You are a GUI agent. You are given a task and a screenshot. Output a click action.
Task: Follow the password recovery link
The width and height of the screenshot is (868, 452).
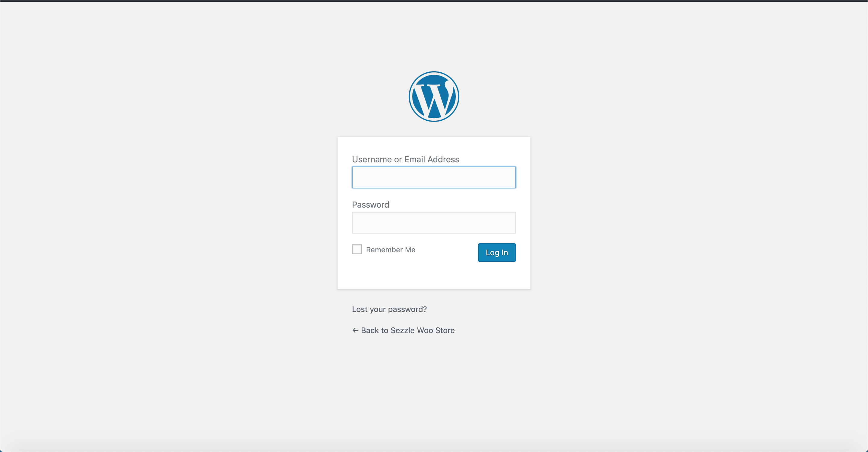(x=389, y=309)
